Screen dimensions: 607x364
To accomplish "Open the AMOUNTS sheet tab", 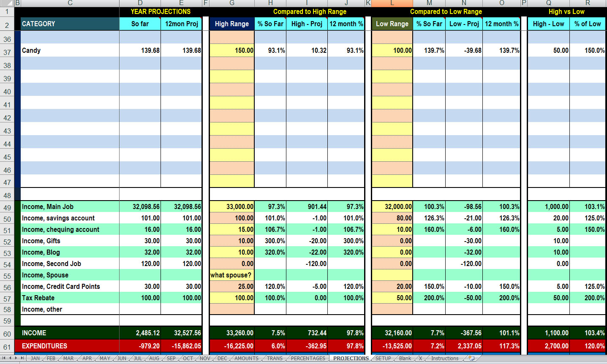I will 246,358.
